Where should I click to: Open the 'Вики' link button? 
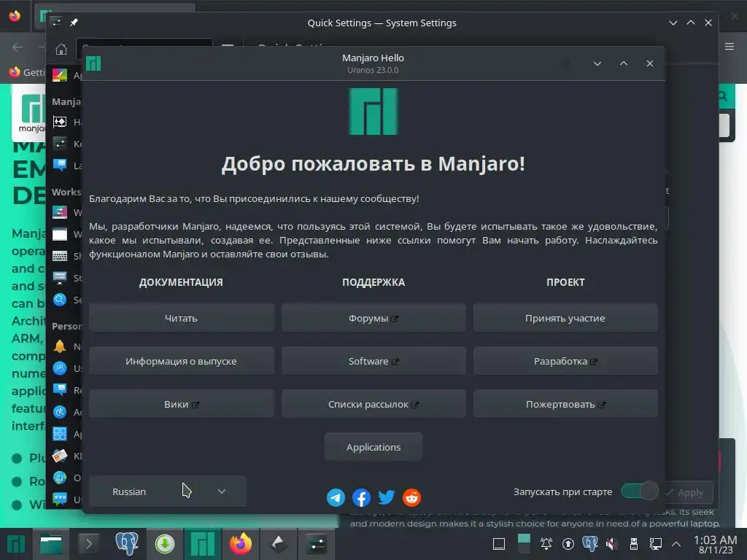point(181,404)
